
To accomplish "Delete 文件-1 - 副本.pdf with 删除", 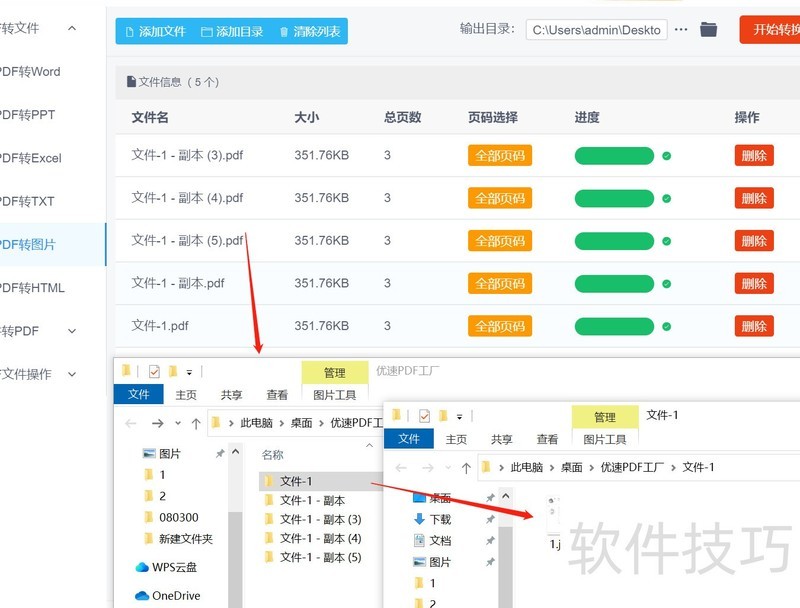I will point(754,284).
